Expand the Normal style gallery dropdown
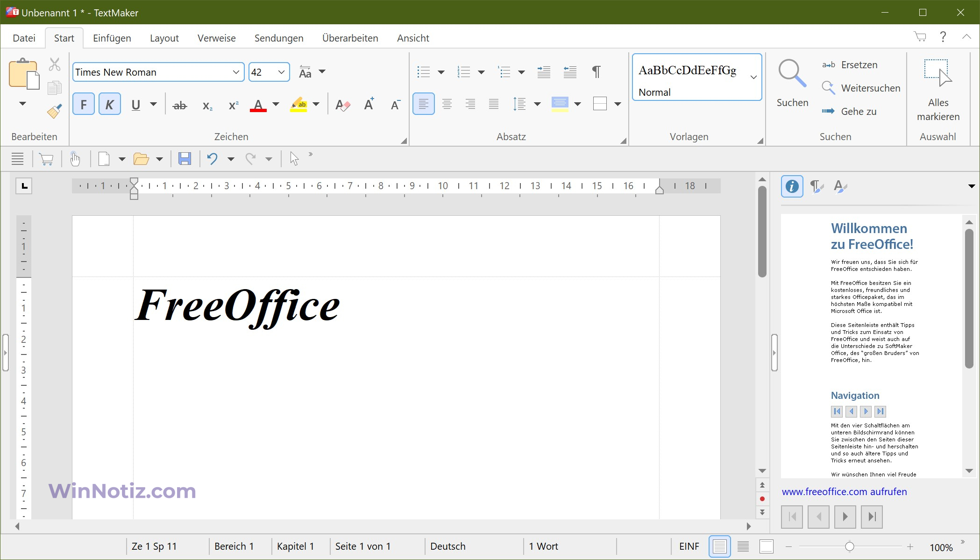This screenshot has height=560, width=980. pos(753,77)
